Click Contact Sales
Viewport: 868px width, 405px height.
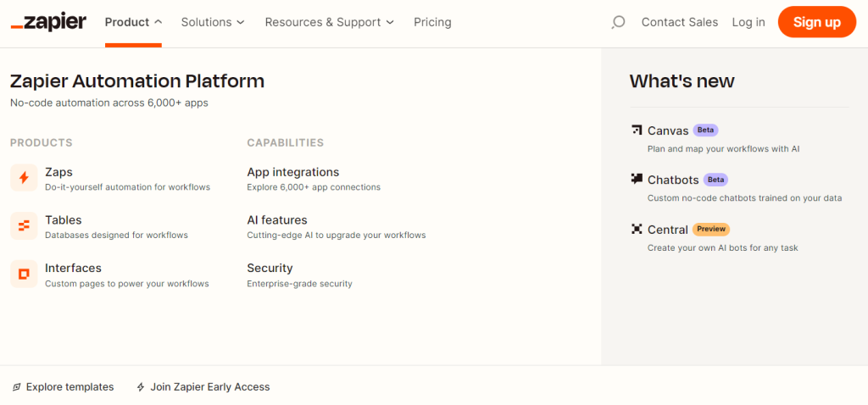point(679,22)
